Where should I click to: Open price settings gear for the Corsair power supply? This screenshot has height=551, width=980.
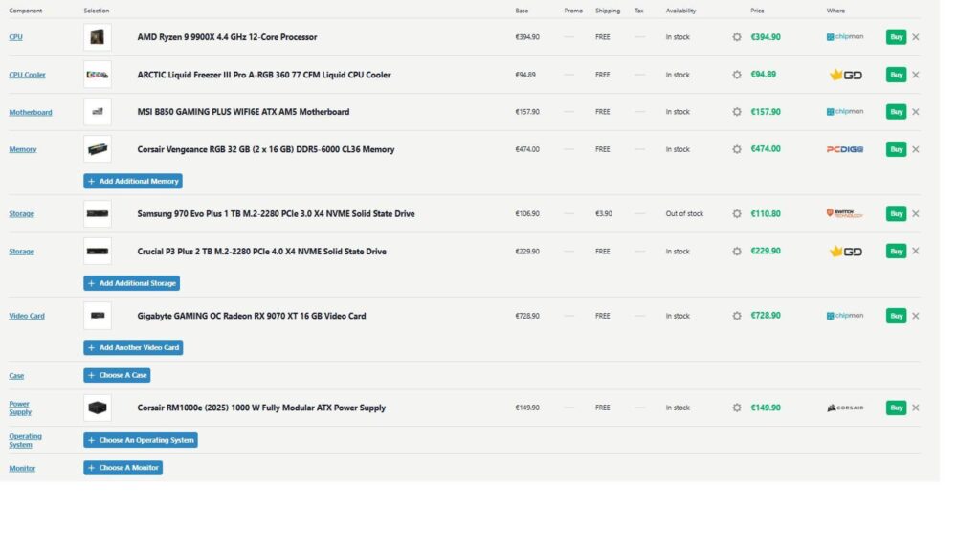[736, 407]
